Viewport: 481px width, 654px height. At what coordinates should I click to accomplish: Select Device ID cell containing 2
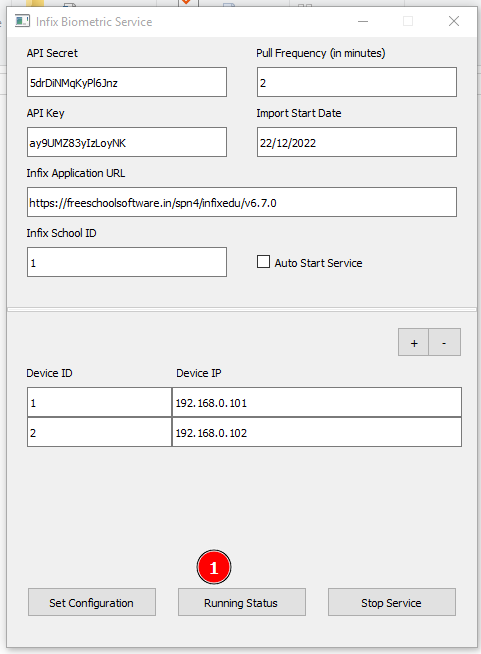pyautogui.click(x=100, y=432)
